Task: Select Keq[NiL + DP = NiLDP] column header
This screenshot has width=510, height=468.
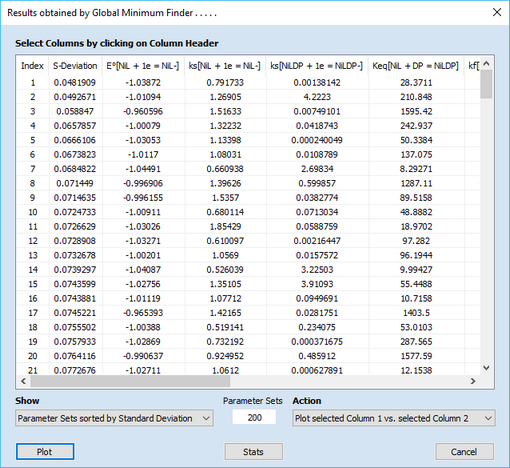Action: pos(416,66)
